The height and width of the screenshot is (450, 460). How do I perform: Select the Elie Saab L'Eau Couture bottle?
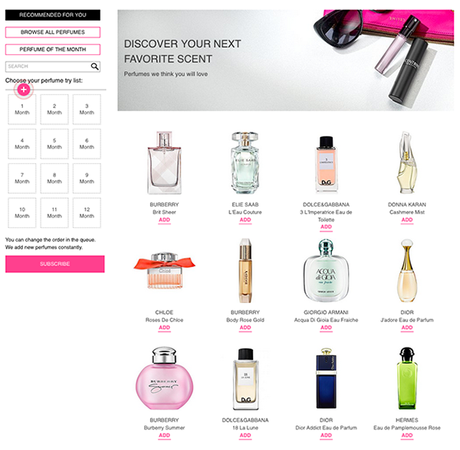[245, 163]
